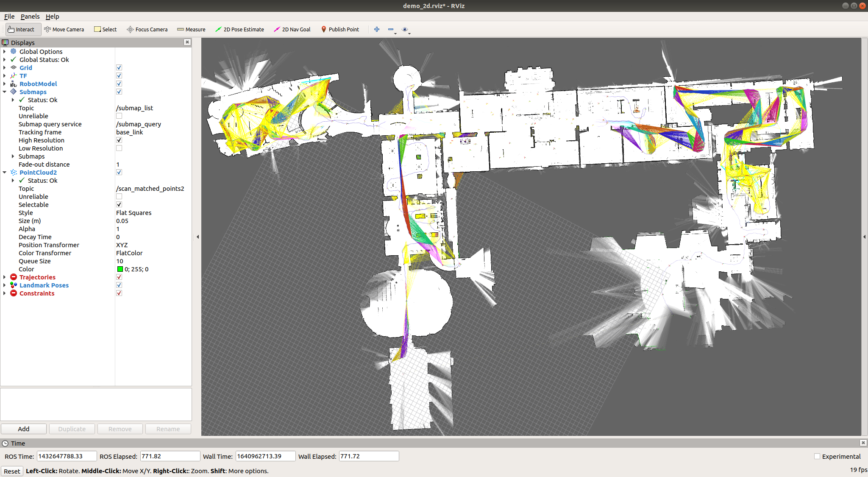
Task: Activate the Select tool in the toolbar
Action: pyautogui.click(x=105, y=29)
